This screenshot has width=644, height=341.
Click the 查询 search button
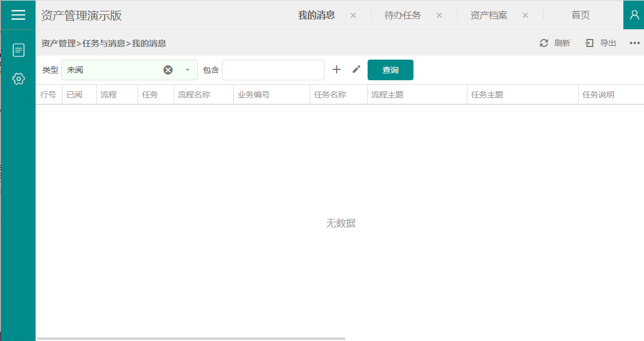pos(390,70)
